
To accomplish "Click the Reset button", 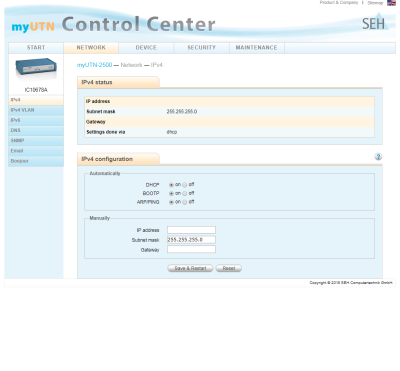I will click(x=229, y=268).
